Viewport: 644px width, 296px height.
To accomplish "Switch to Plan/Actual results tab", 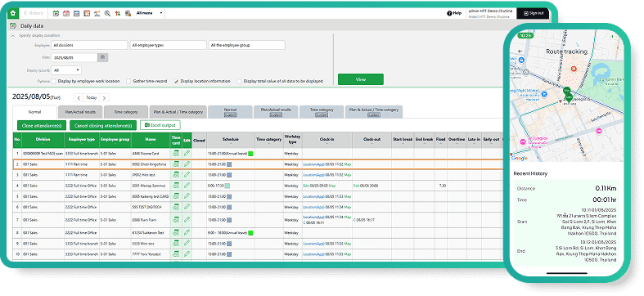I will click(79, 112).
